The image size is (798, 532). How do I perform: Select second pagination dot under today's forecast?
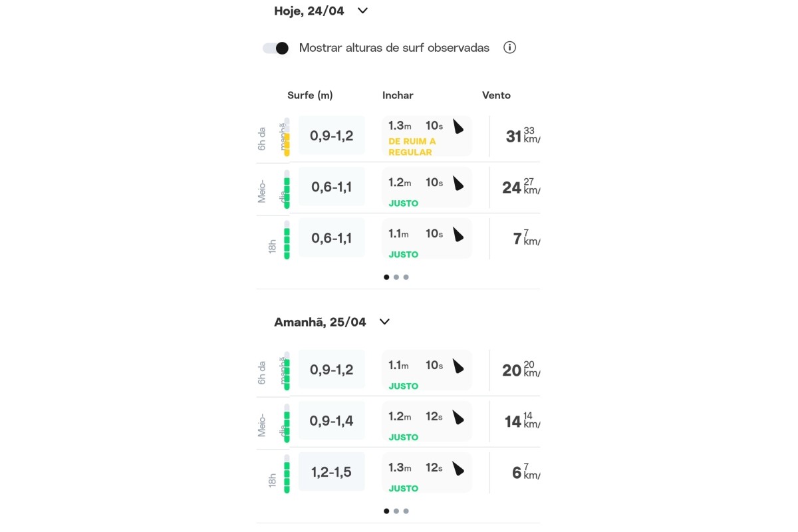pos(396,277)
